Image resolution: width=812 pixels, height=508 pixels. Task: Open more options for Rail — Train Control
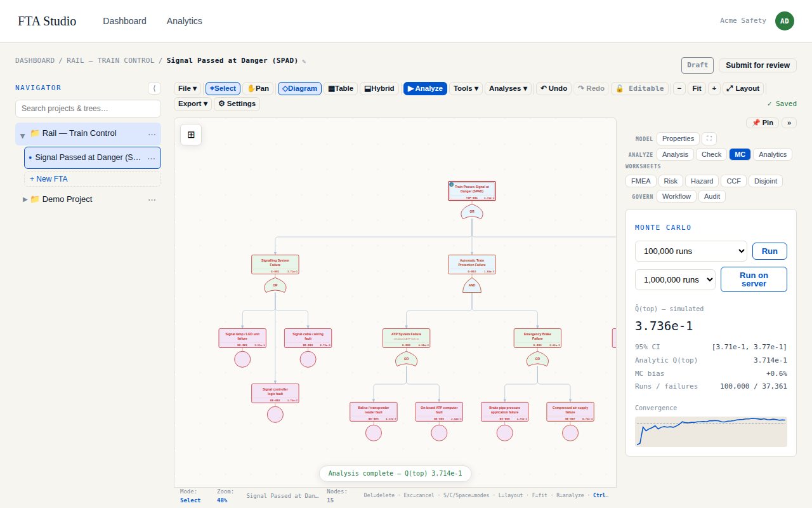(x=152, y=133)
